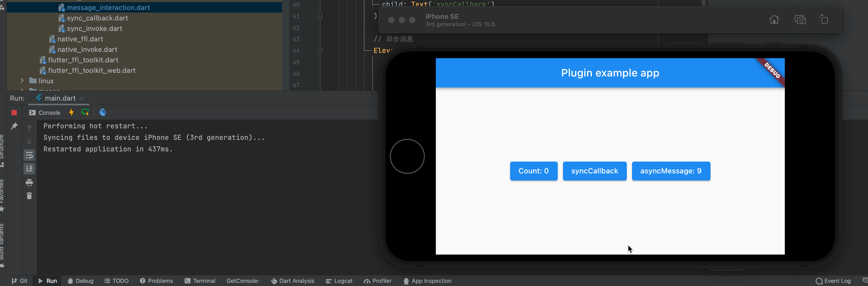This screenshot has width=868, height=286.
Task: Click the 'Plugin example app' title bar
Action: click(x=610, y=73)
